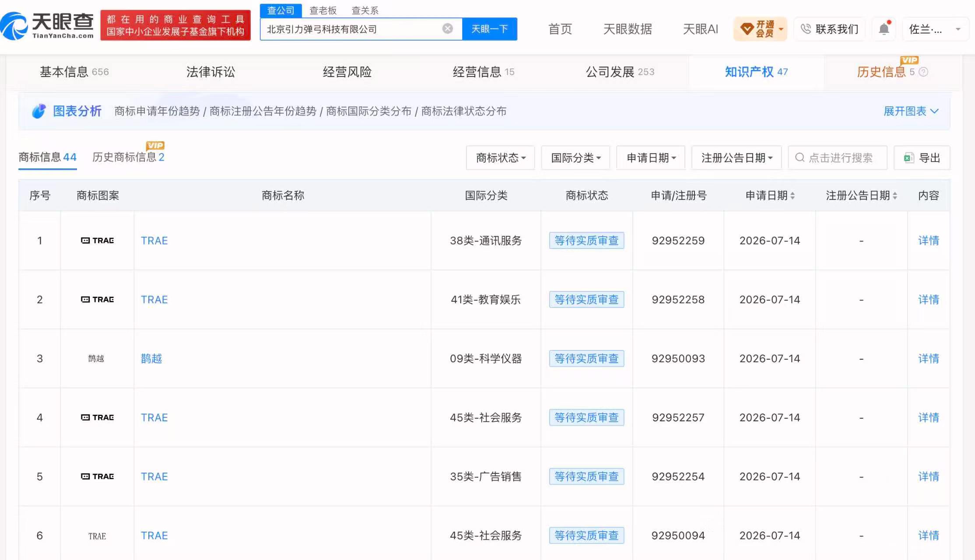The image size is (975, 560).
Task: Click 等待实质审查 status tag in row 3
Action: tap(586, 359)
